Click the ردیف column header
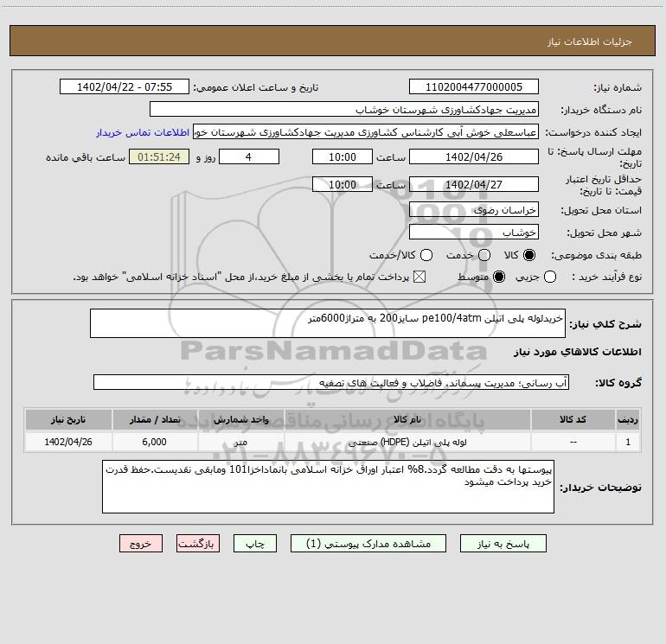666x644 pixels. [628, 419]
